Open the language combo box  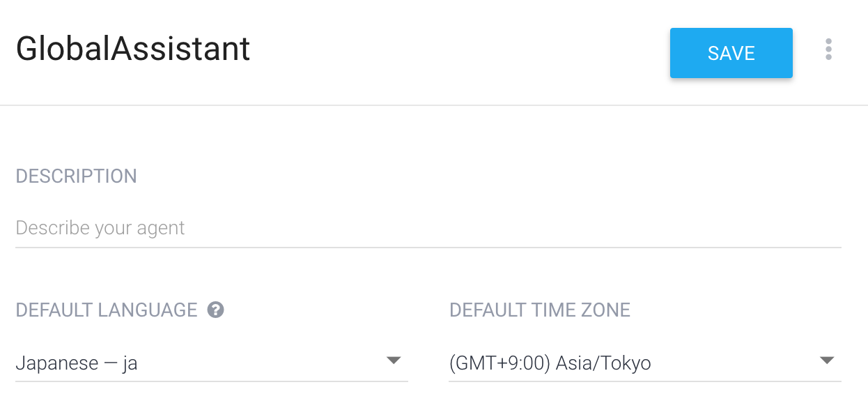pos(212,363)
